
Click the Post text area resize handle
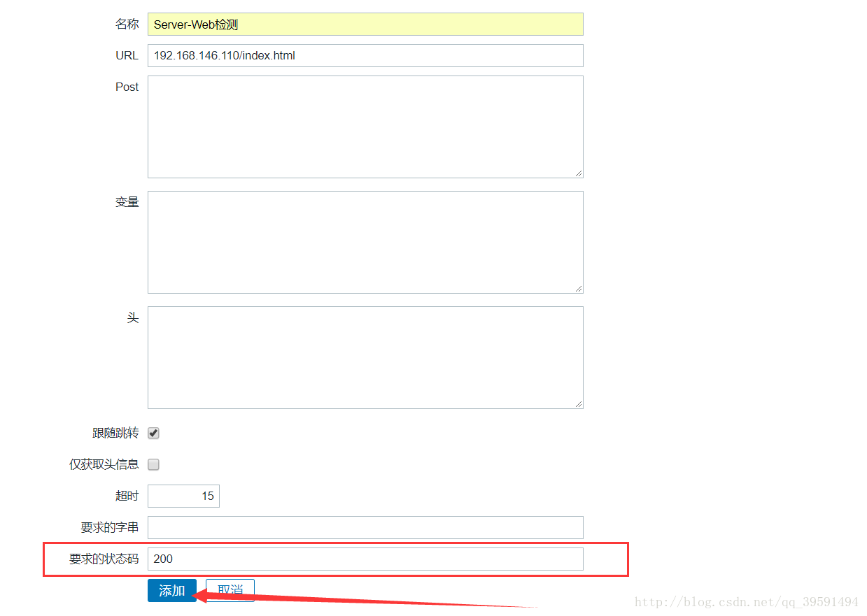tap(579, 173)
